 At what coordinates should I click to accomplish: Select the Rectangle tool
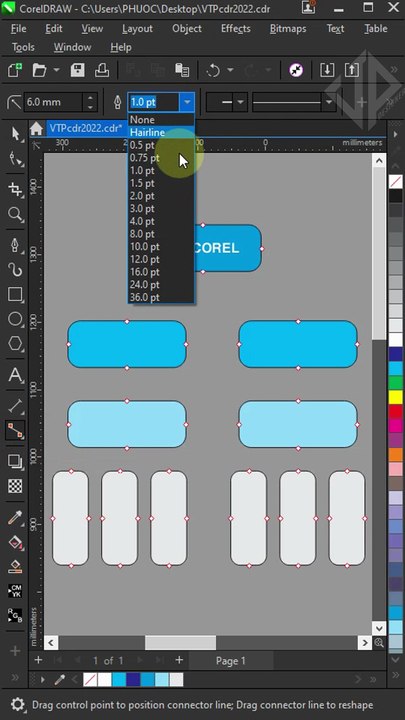coord(16,294)
